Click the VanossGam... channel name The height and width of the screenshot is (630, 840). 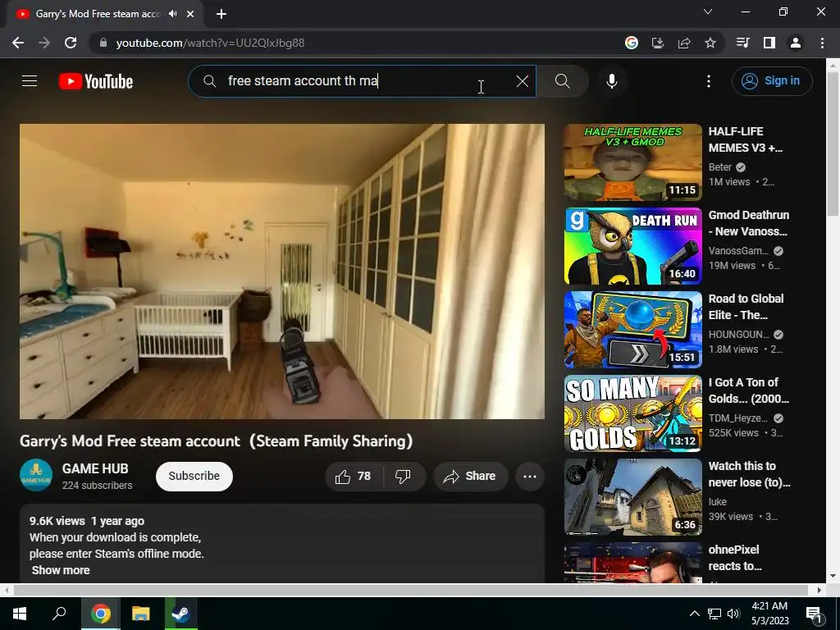739,251
